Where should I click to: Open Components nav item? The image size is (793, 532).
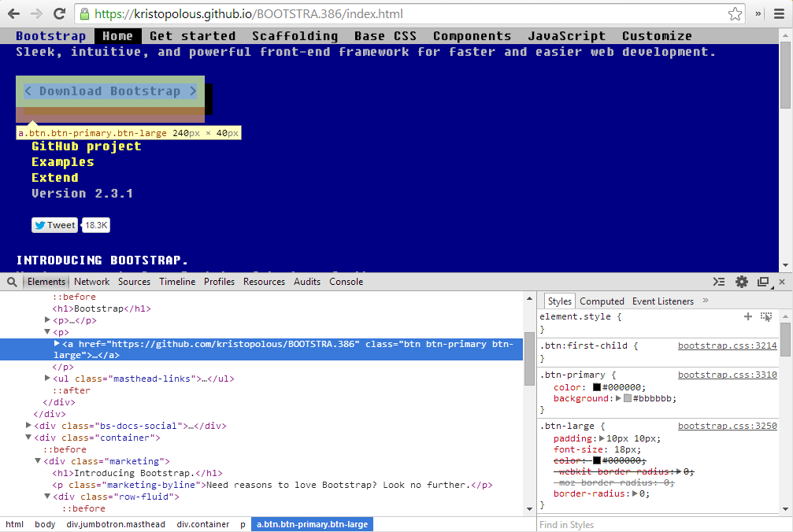tap(472, 36)
